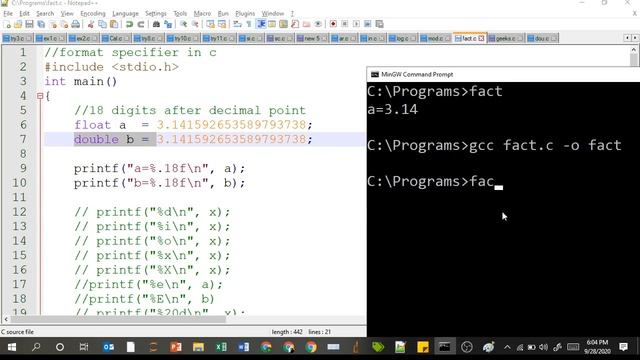The width and height of the screenshot is (640, 360).
Task: Create a new file with the New toolbar icon
Action: tap(7, 24)
